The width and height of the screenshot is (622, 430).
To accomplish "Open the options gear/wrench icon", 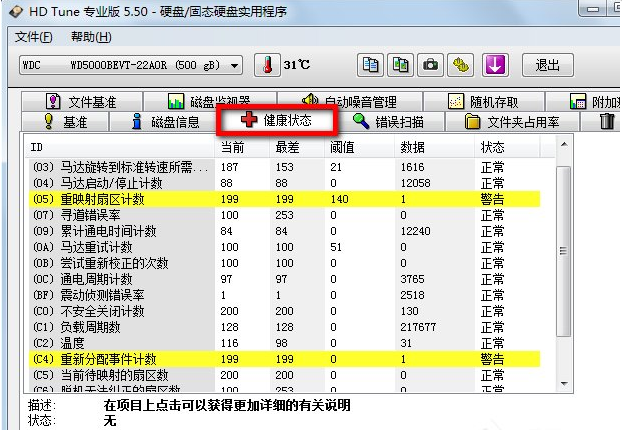I will click(x=461, y=65).
